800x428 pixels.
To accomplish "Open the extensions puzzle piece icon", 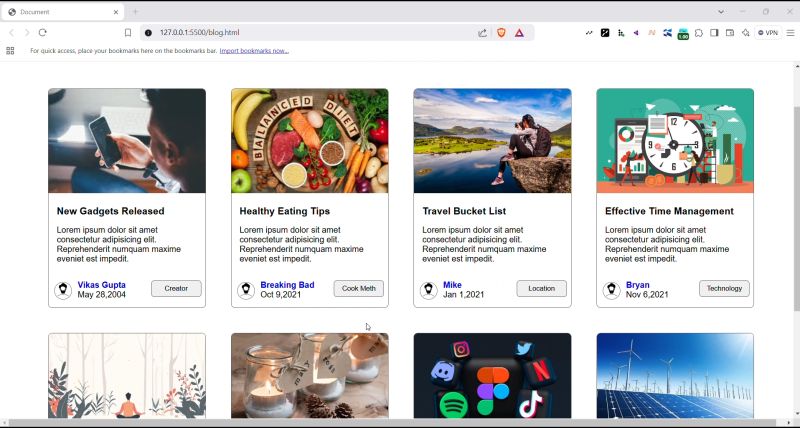I will point(699,33).
